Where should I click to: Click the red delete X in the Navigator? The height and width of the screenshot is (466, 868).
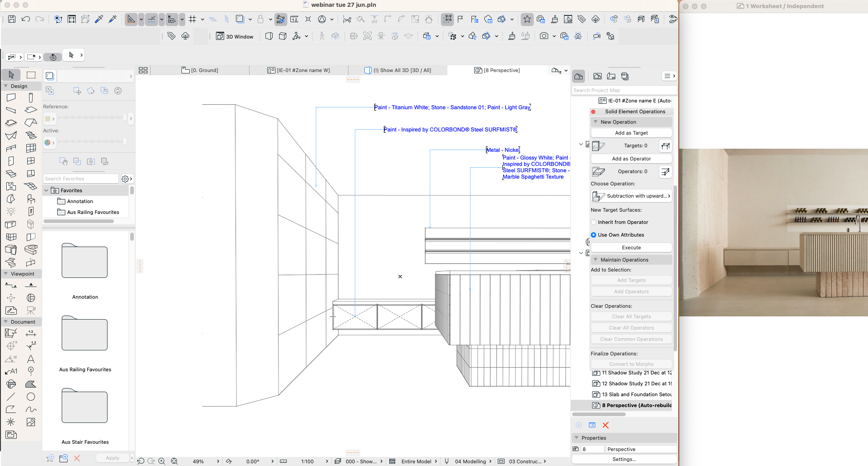[605, 425]
